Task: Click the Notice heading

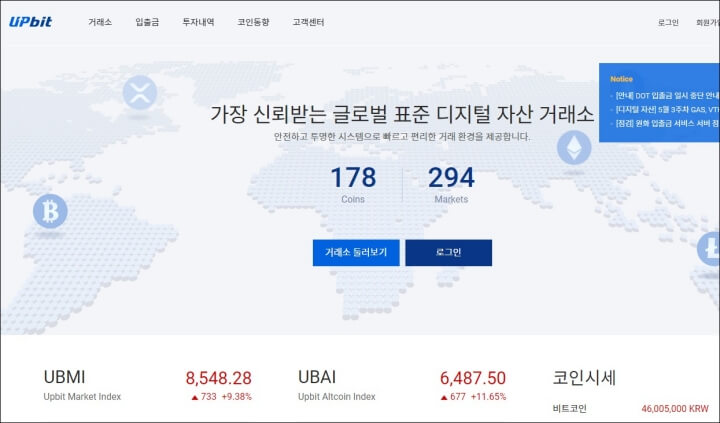Action: click(x=621, y=79)
